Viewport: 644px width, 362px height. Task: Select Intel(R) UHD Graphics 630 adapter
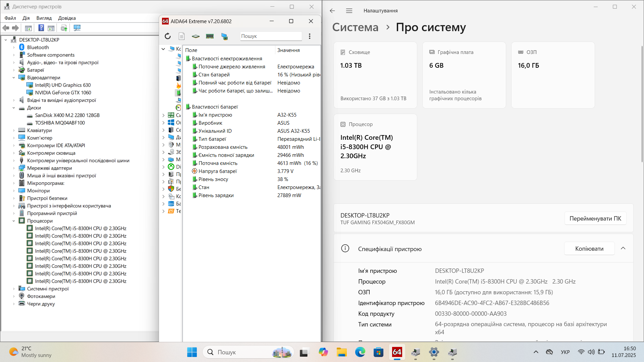pos(63,85)
